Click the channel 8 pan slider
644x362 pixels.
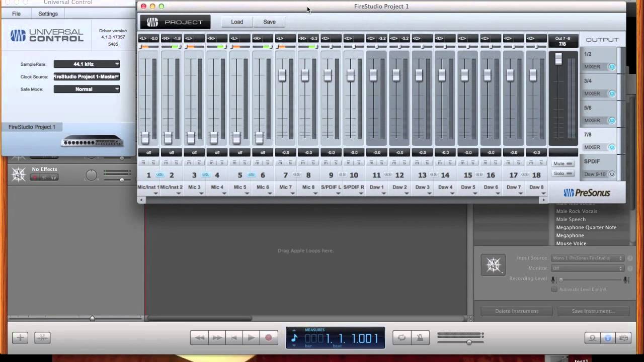[308, 47]
